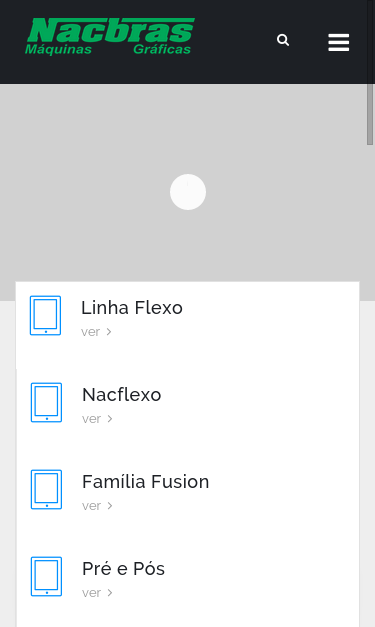
Task: Click 'ver' under Linha Flexo
Action: (x=90, y=332)
